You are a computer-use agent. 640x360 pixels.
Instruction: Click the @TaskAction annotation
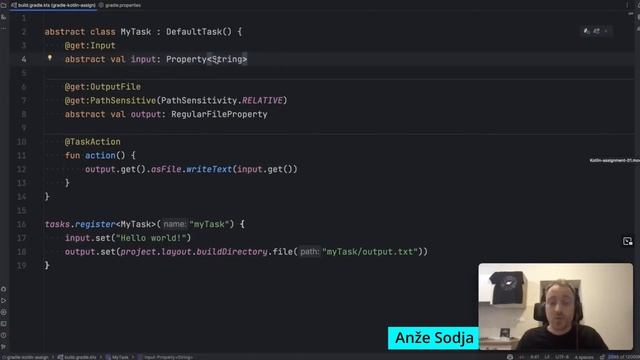pyautogui.click(x=93, y=142)
